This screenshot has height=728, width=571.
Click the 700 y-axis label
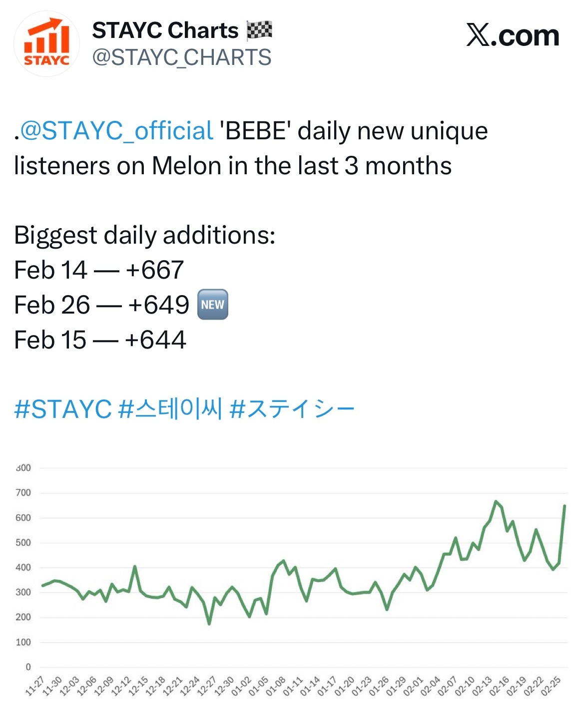click(23, 493)
